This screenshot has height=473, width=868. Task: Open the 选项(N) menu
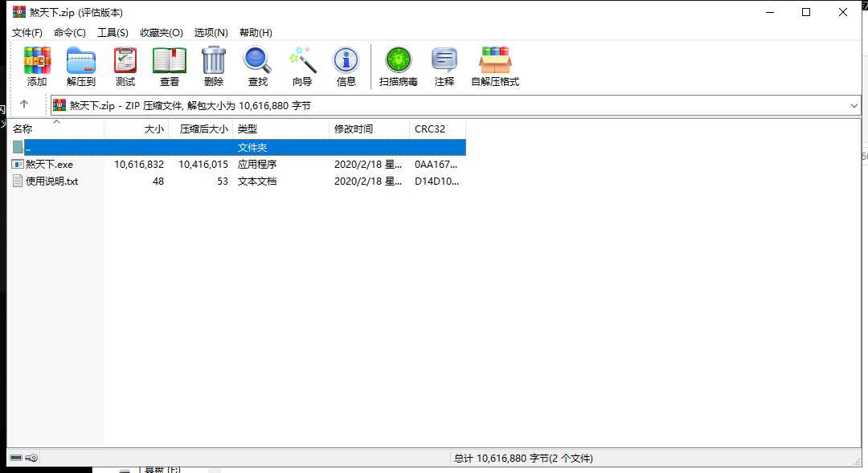click(x=211, y=33)
